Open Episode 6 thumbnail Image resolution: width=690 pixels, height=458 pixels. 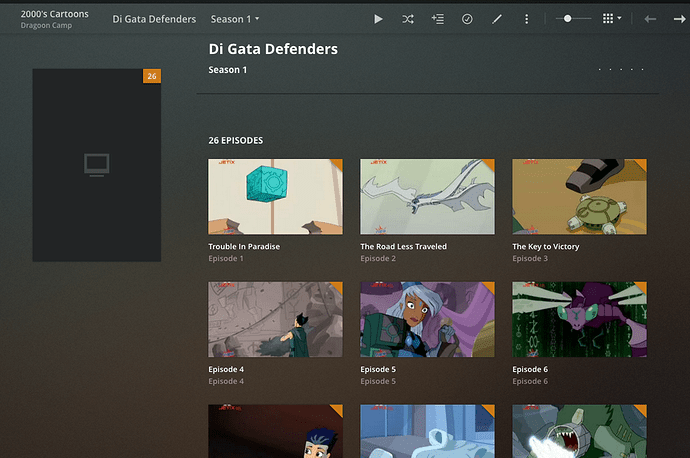580,319
